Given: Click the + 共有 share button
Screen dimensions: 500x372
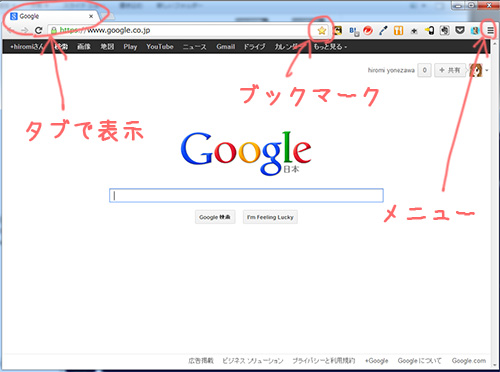Looking at the screenshot, I should pyautogui.click(x=450, y=70).
